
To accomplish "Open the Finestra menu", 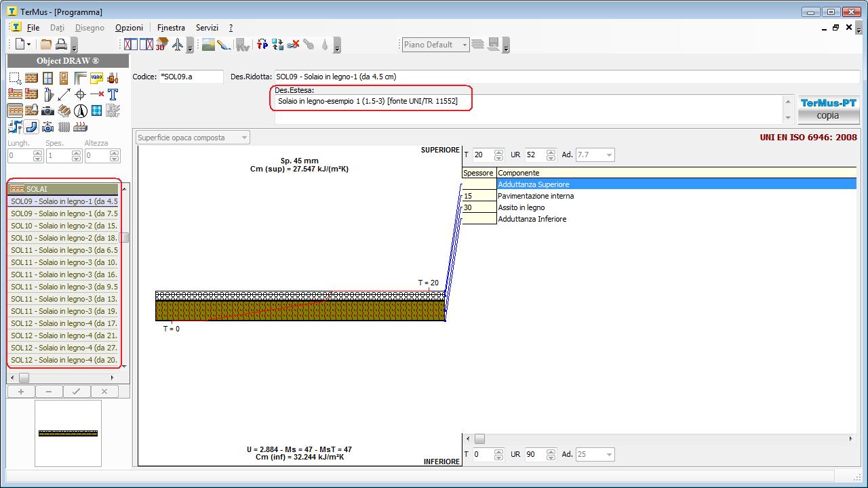I will click(x=171, y=28).
